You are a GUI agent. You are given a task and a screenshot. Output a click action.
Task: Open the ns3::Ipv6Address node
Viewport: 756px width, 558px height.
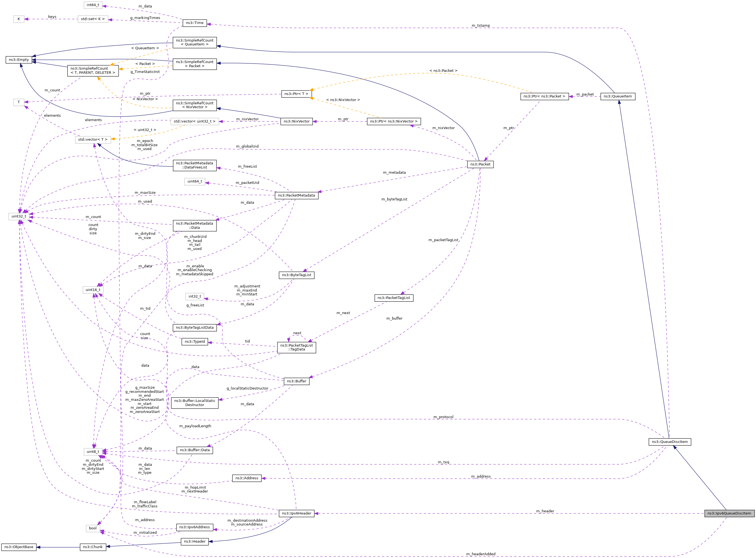point(194,527)
